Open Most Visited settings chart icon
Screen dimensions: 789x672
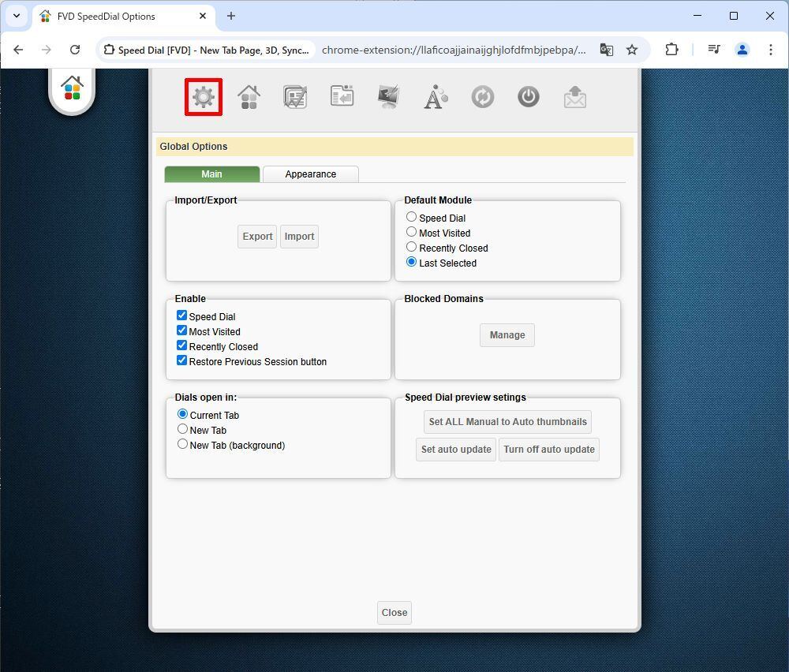[x=295, y=97]
